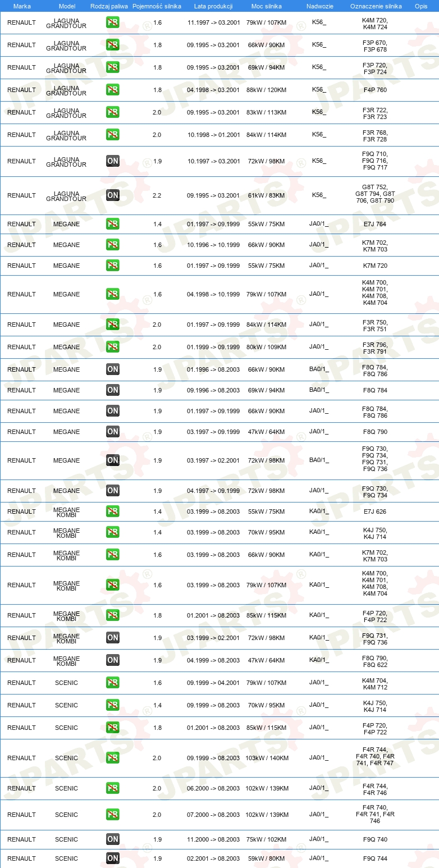The width and height of the screenshot is (439, 868).
Task: Select engine cell F3R 796, F3R 791
Action: (375, 348)
